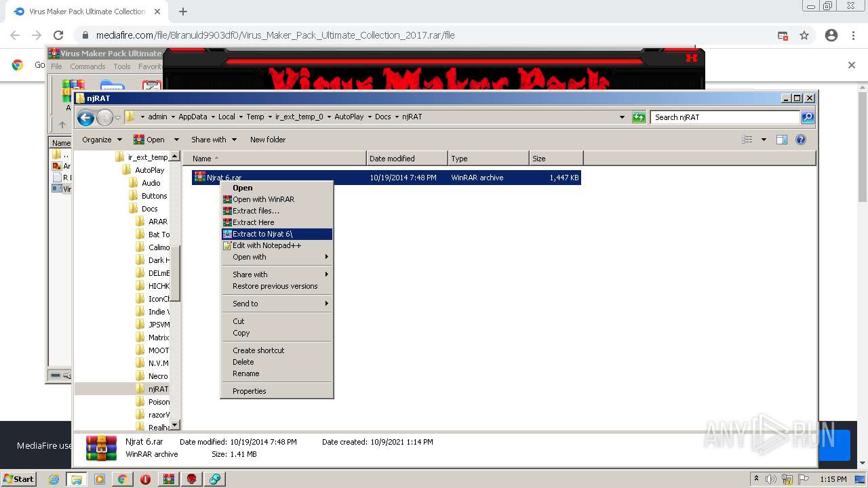
Task: Click the Temp breadcrumb segment
Action: (255, 117)
